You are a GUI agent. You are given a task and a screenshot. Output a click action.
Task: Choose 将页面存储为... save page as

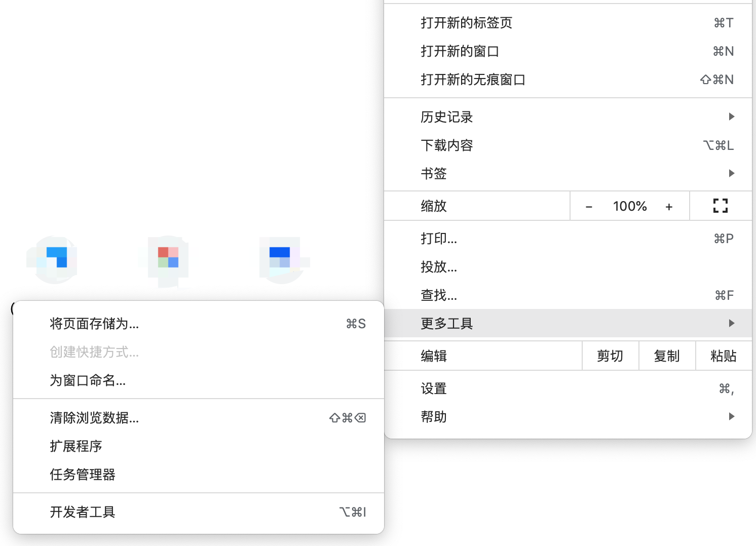pos(198,324)
